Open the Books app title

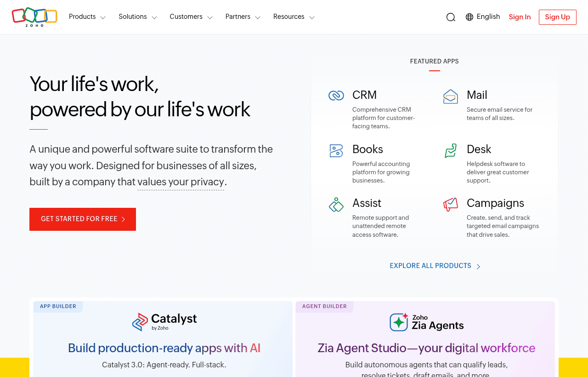click(367, 149)
